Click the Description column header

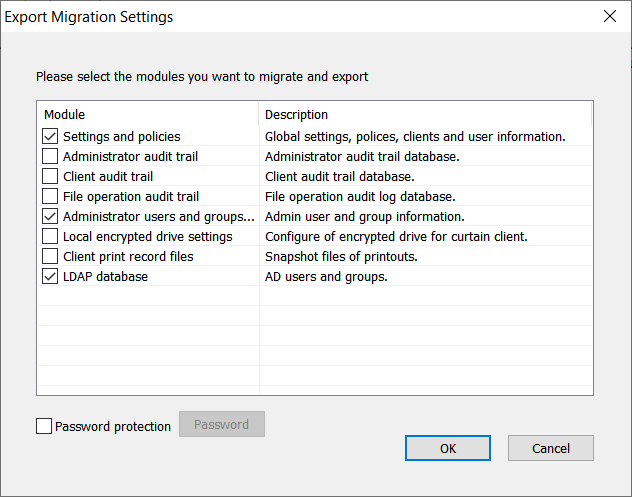pos(425,114)
